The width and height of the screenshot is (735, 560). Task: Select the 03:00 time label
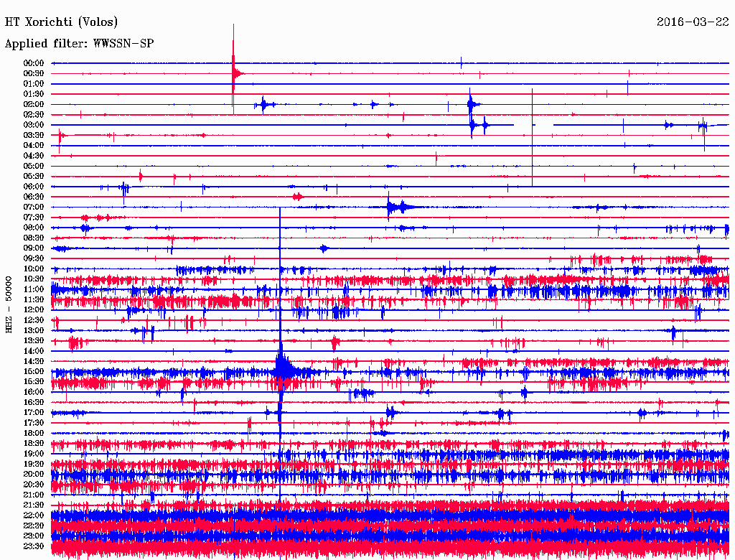[x=34, y=125]
